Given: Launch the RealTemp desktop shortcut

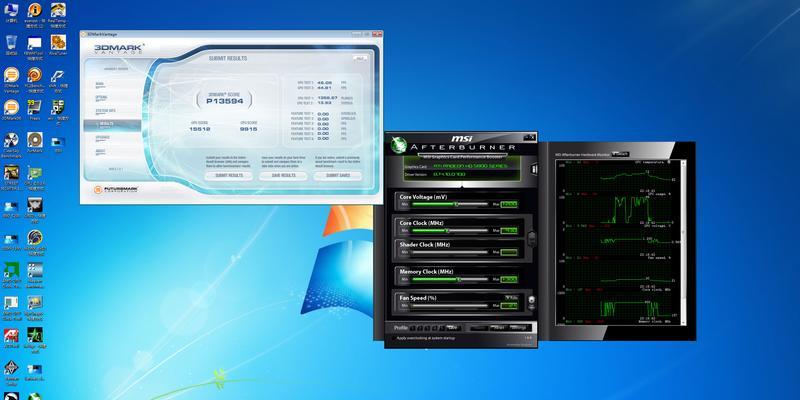Looking at the screenshot, I should (x=58, y=13).
